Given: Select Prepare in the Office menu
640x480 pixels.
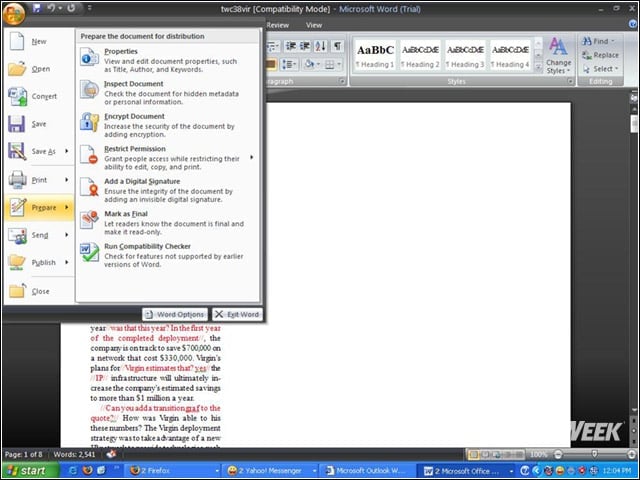Looking at the screenshot, I should pyautogui.click(x=39, y=208).
